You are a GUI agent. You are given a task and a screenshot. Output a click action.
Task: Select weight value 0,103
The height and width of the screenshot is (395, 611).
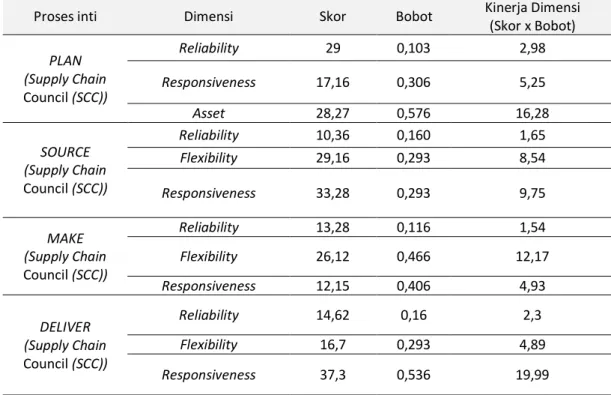[x=413, y=48]
